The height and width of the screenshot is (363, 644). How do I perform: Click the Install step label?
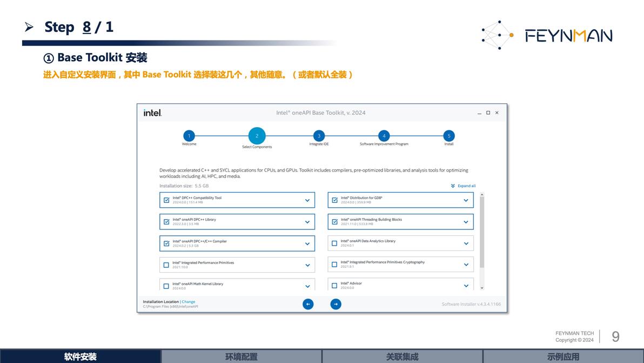(449, 144)
